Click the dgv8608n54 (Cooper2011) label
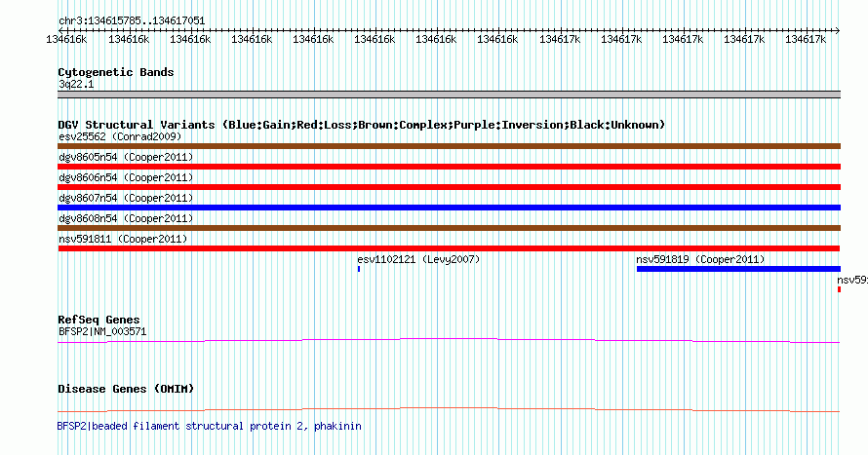868x455 pixels. click(x=126, y=218)
